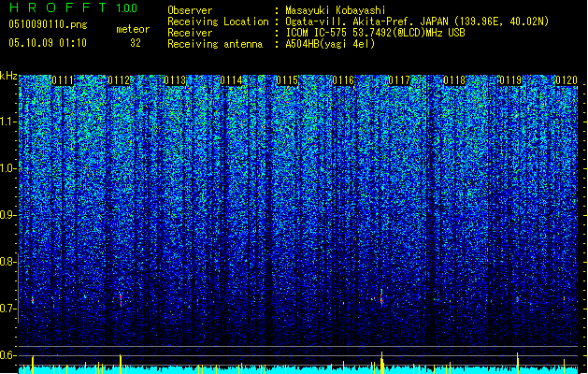Click the Receiving antenna label
Screen dimensions: 588x374
click(215, 44)
